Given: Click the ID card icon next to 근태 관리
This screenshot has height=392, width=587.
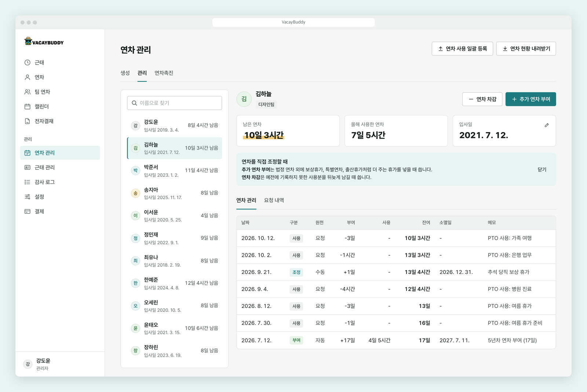Looking at the screenshot, I should (x=28, y=168).
